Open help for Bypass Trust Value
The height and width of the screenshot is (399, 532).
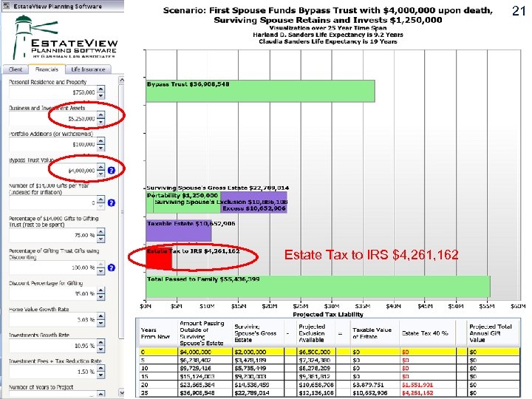coord(112,171)
